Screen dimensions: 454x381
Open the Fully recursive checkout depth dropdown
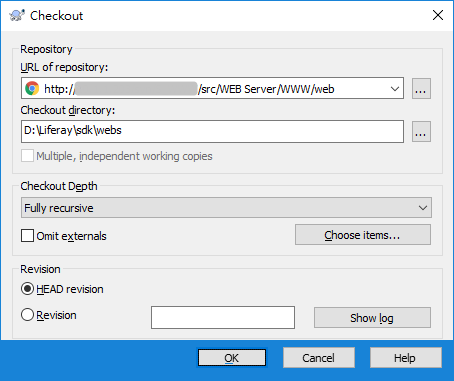(226, 208)
